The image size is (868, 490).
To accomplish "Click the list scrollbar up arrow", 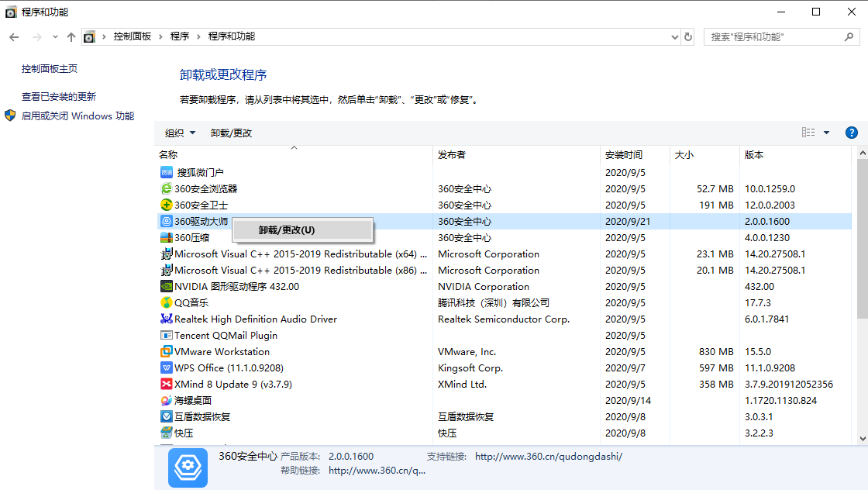I will coord(863,152).
